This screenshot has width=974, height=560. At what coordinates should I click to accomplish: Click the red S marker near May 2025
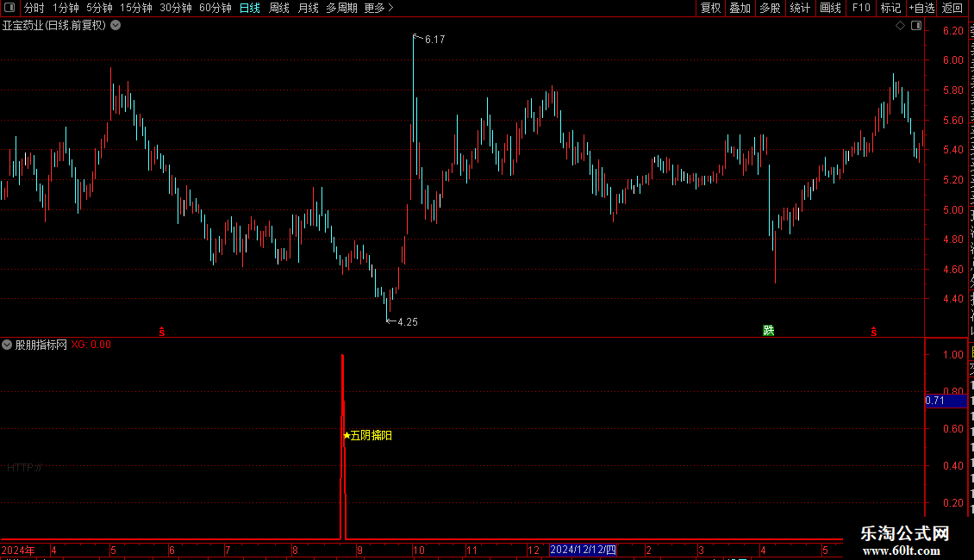pyautogui.click(x=873, y=333)
